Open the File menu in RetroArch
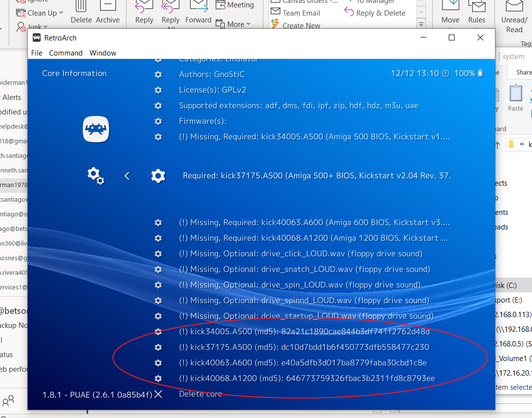Viewport: 532px width, 418px height. pos(37,53)
